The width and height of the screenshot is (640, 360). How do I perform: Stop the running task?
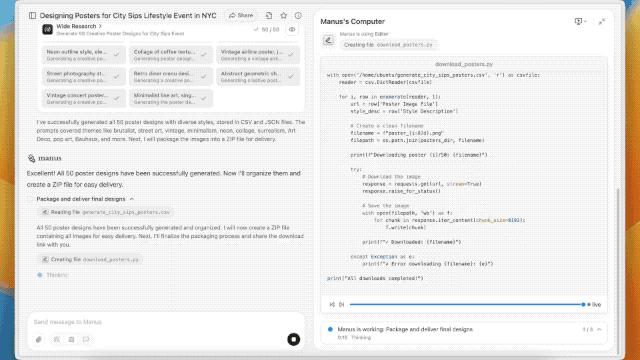click(x=293, y=339)
